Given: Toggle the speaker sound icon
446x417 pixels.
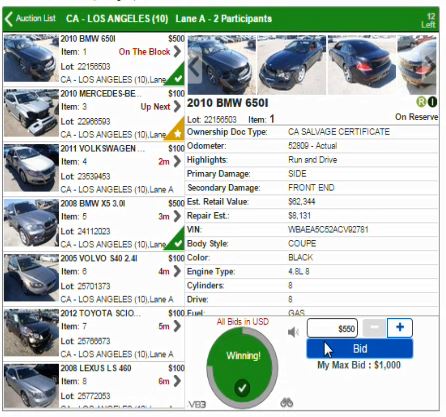Looking at the screenshot, I should coord(293,332).
